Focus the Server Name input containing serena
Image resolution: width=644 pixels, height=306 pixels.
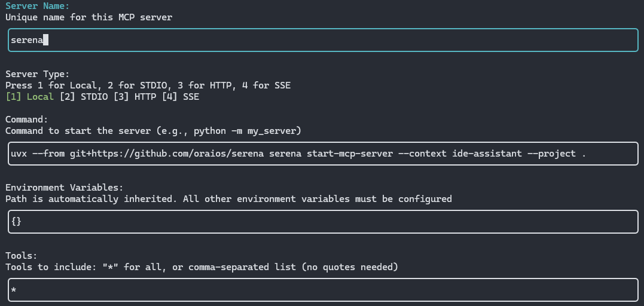point(323,40)
